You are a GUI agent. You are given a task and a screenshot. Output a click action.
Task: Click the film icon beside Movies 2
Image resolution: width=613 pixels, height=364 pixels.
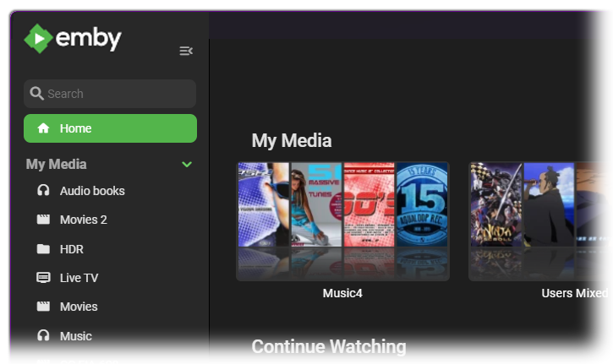tap(43, 220)
